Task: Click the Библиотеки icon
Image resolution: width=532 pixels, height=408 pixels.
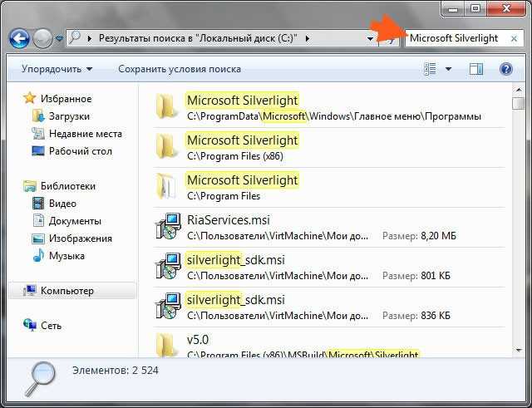Action: click(30, 186)
